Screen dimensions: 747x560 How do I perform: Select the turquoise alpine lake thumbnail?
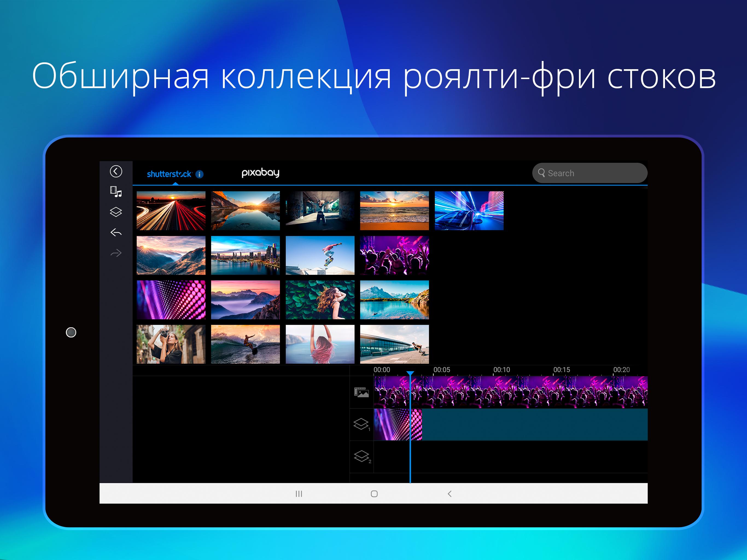coord(395,300)
